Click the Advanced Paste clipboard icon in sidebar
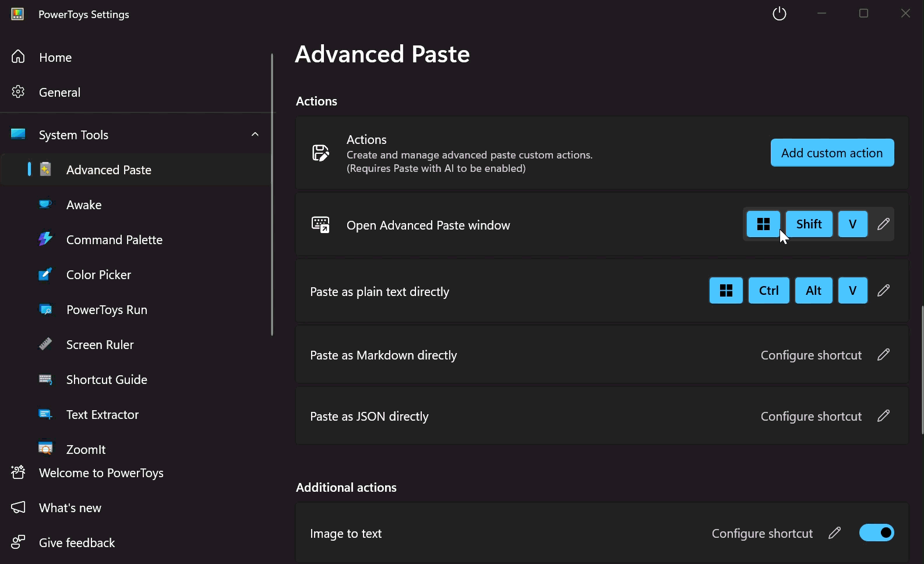 point(45,169)
